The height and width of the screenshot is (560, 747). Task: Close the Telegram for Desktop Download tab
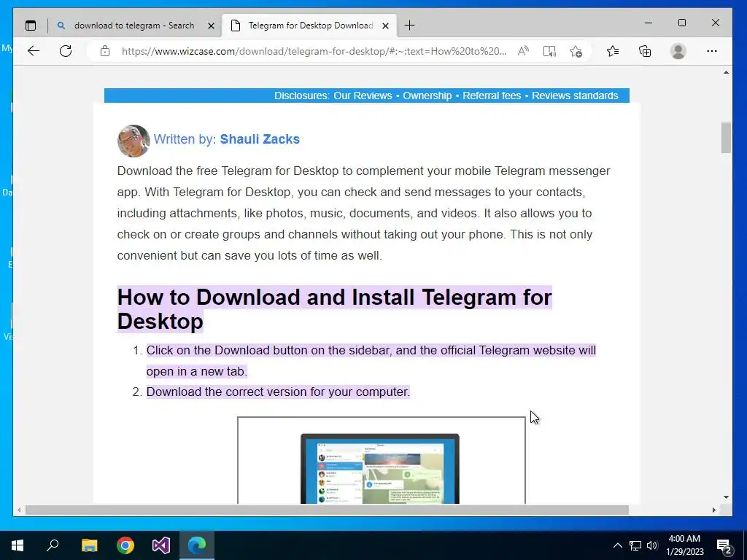click(386, 26)
